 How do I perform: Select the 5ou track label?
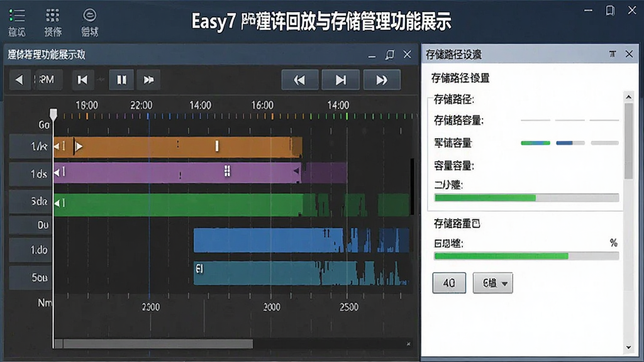[31, 277]
